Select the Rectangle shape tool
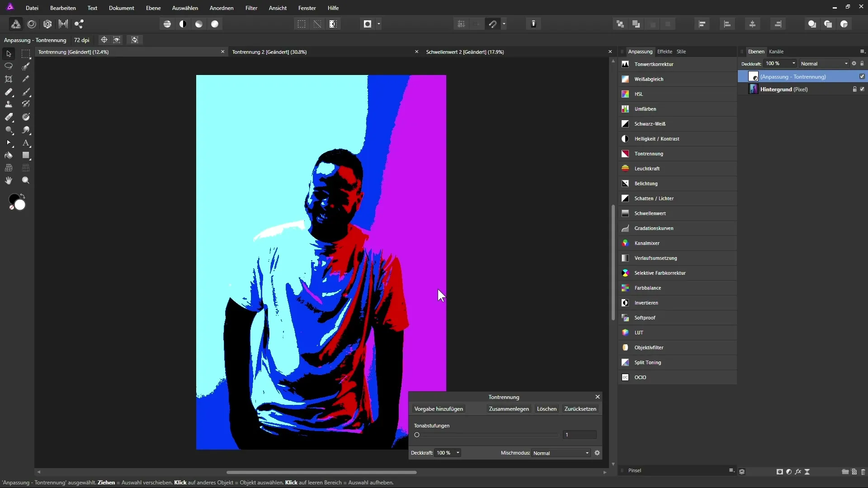 [x=26, y=155]
